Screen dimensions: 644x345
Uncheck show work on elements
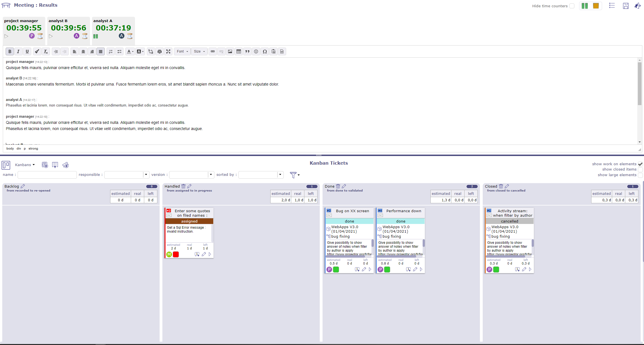(x=640, y=164)
